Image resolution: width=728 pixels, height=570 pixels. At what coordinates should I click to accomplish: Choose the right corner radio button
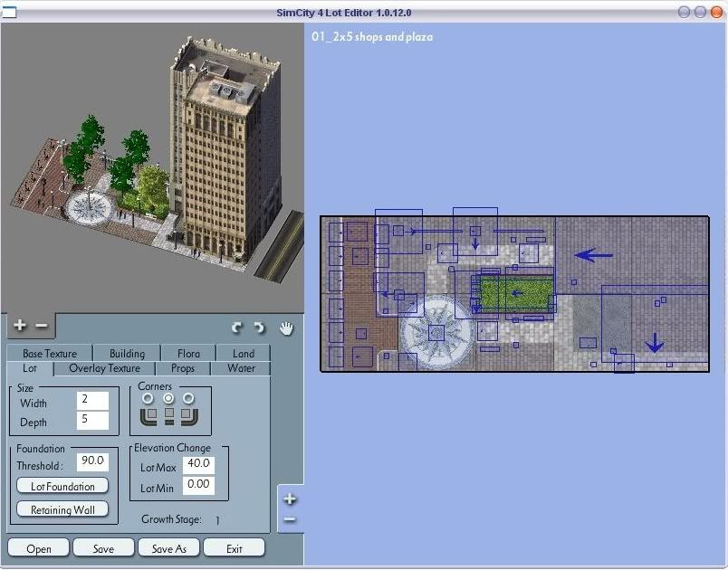tap(188, 398)
